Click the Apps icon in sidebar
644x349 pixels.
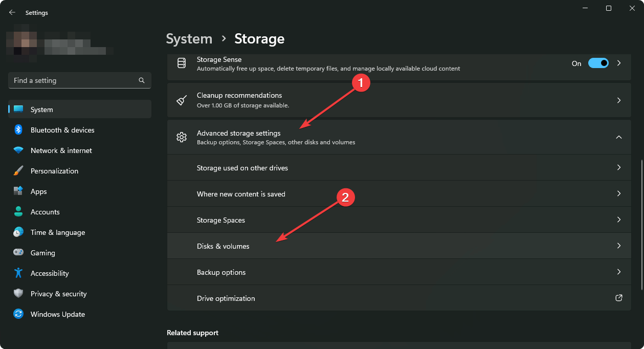tap(18, 191)
